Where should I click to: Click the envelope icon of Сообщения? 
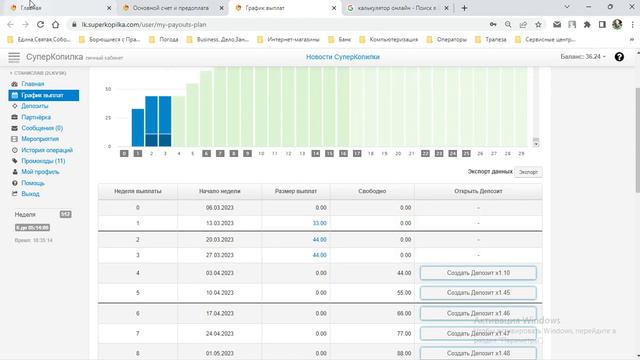15,128
